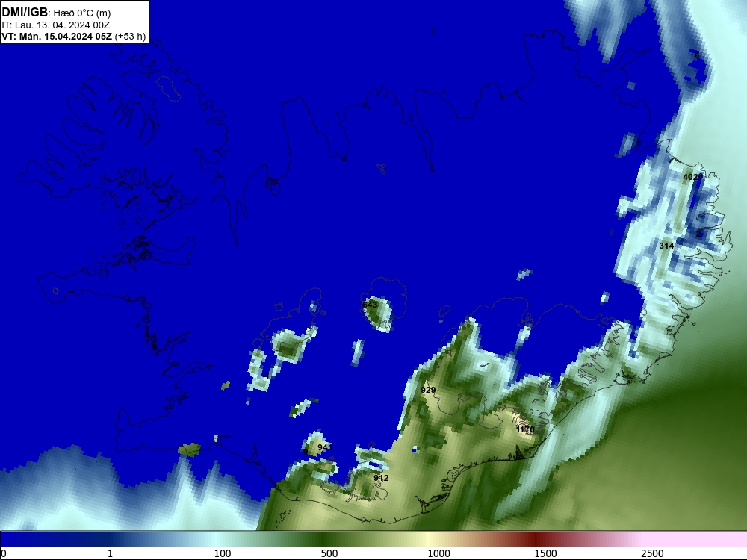Click the map value 643
Screen dimensions: 747x560
[x=370, y=305]
